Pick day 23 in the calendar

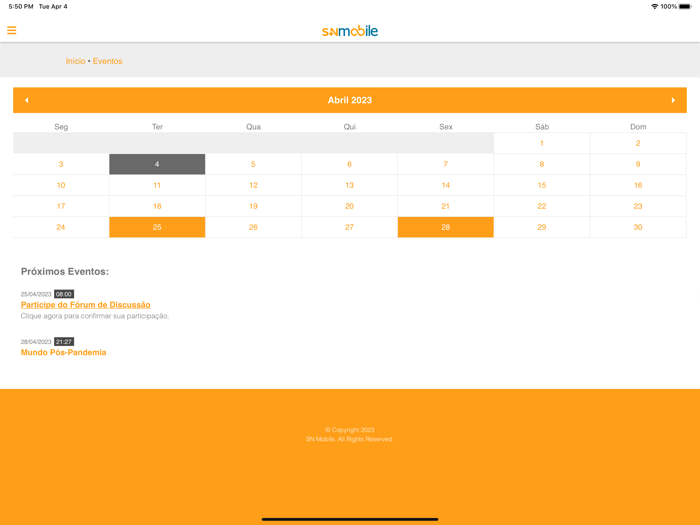coord(638,206)
